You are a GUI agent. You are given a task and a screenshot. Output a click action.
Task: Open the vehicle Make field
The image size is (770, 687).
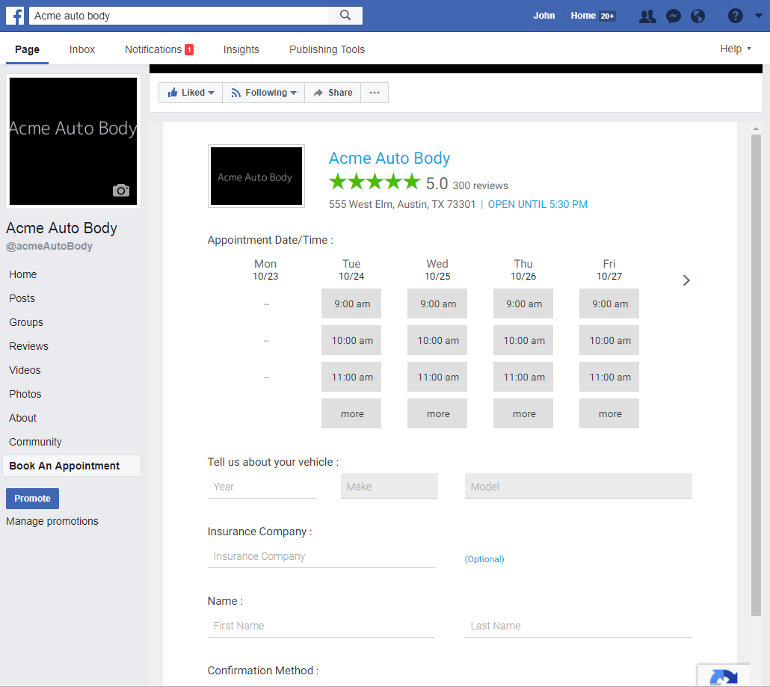(x=389, y=486)
